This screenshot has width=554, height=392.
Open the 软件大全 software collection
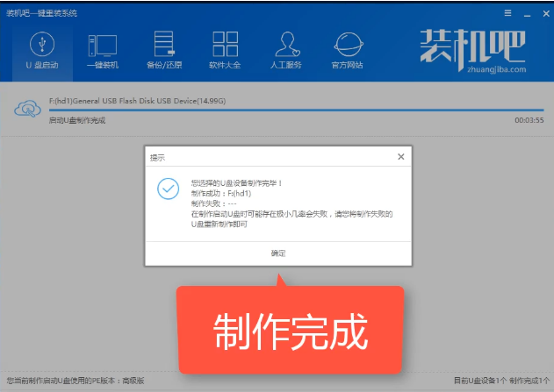pyautogui.click(x=226, y=51)
